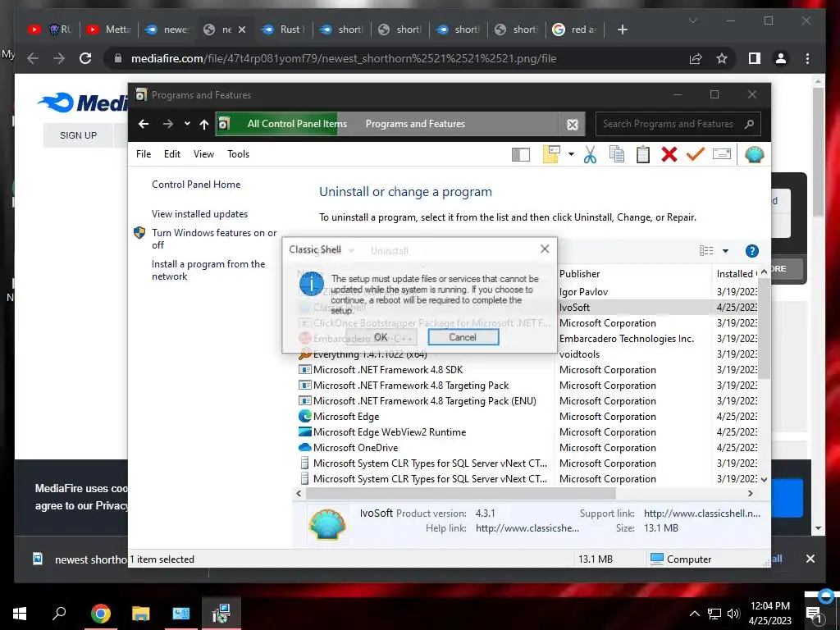
Task: Open Classic Shell settings shell icon
Action: [x=755, y=155]
